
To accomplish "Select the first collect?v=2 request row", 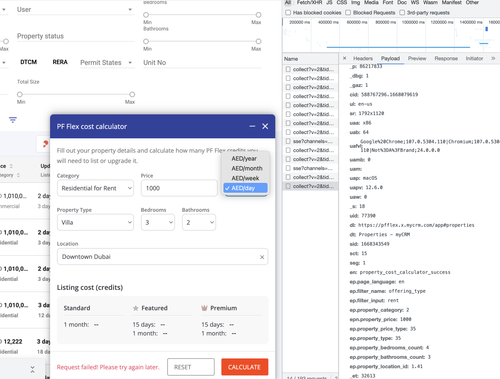I will point(310,69).
